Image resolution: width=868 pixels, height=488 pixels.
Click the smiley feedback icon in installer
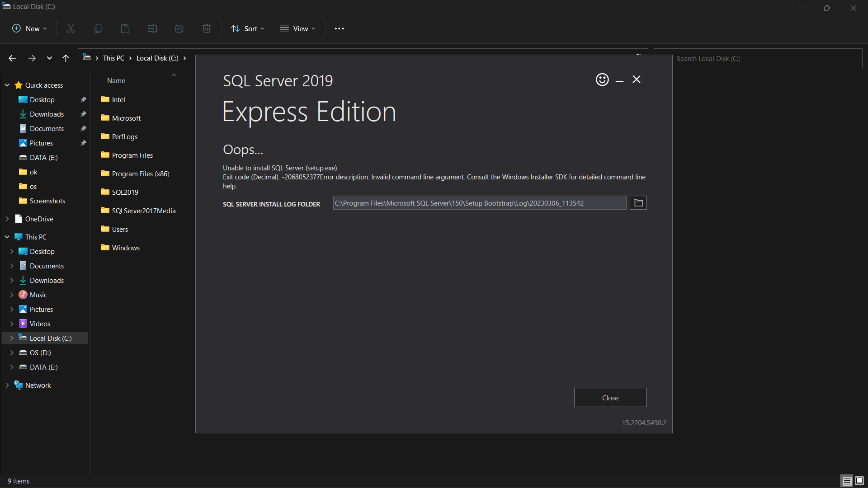[602, 80]
